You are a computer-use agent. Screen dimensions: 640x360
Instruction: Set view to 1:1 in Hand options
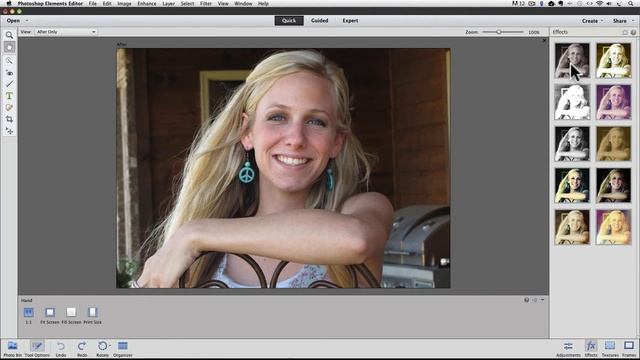pos(28,315)
